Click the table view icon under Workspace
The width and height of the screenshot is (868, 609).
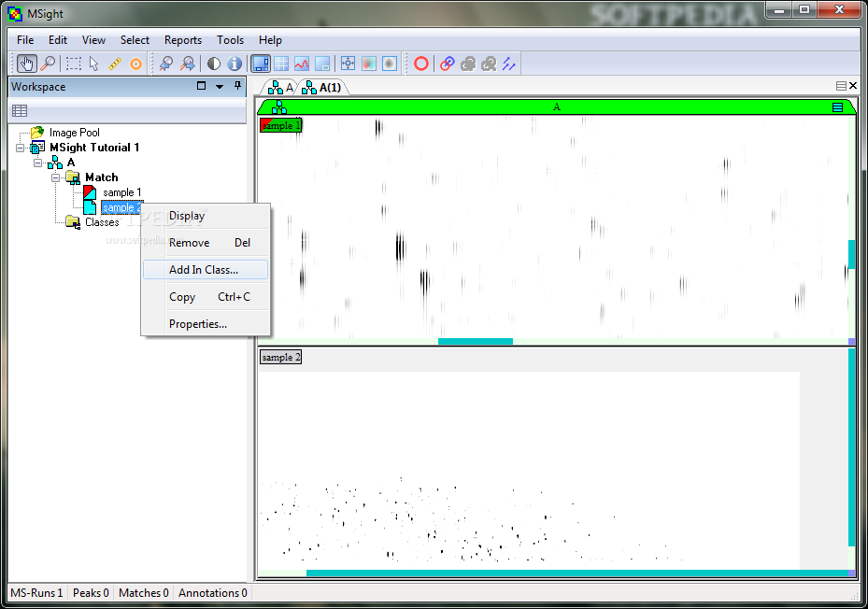coord(20,111)
